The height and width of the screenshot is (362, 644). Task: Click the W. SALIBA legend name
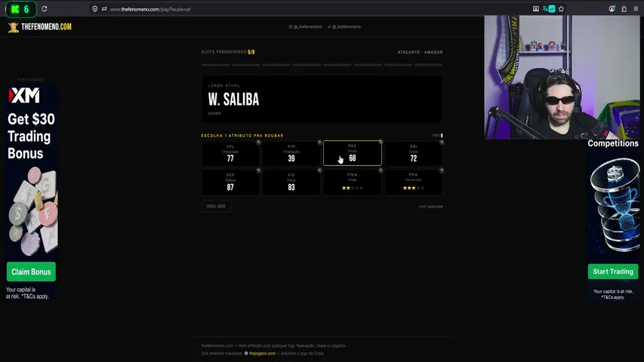pyautogui.click(x=234, y=100)
